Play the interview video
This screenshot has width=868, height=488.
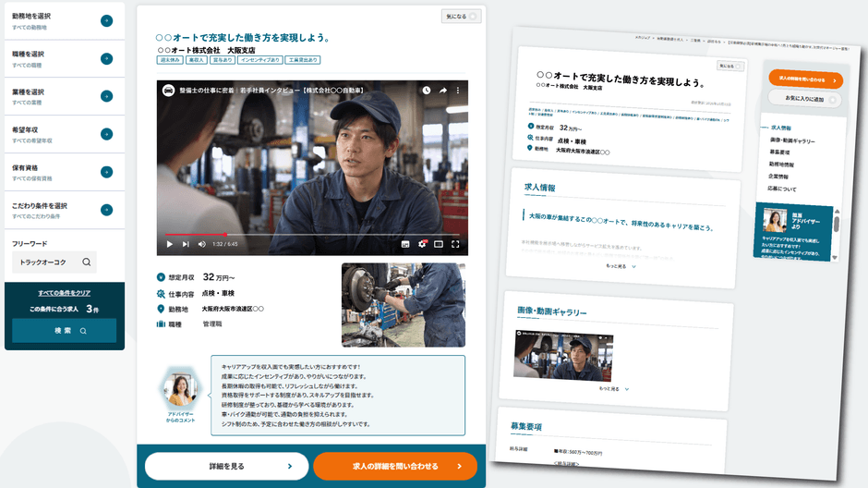(170, 244)
